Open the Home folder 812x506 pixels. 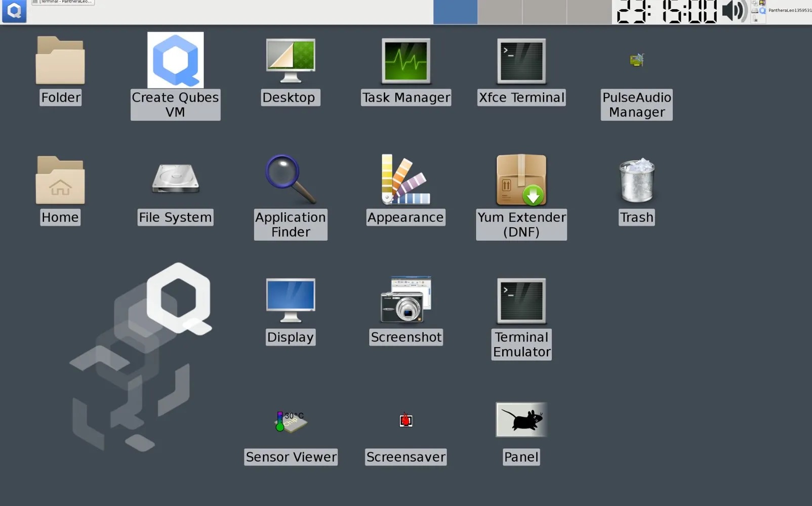pos(60,180)
